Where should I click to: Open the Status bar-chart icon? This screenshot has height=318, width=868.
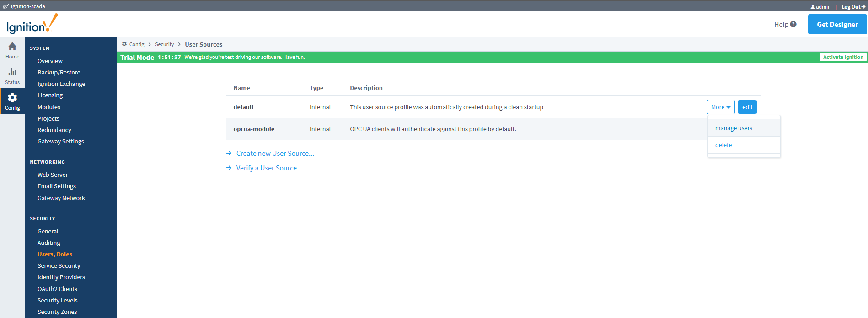click(12, 72)
